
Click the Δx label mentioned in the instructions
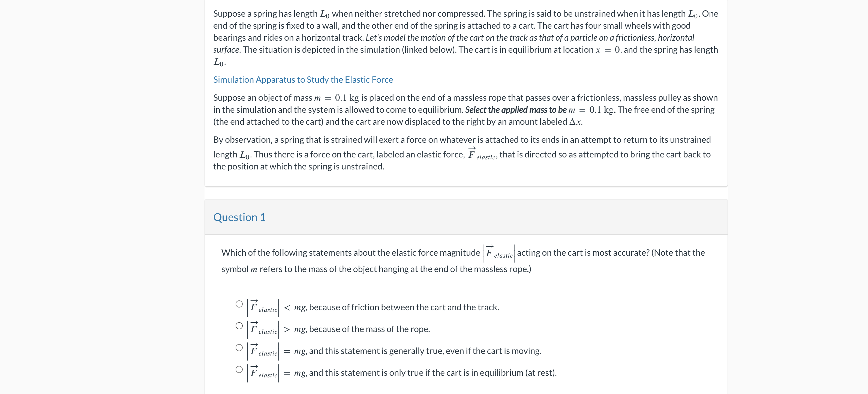pyautogui.click(x=576, y=122)
